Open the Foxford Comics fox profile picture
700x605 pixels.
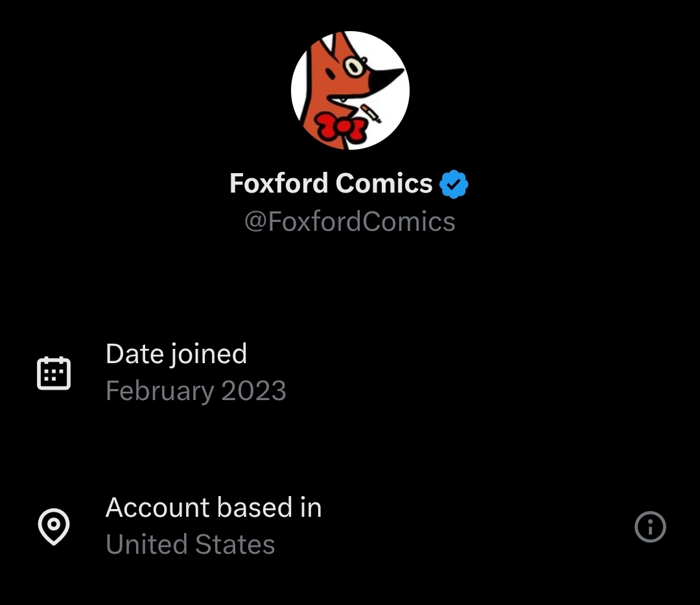click(x=350, y=90)
